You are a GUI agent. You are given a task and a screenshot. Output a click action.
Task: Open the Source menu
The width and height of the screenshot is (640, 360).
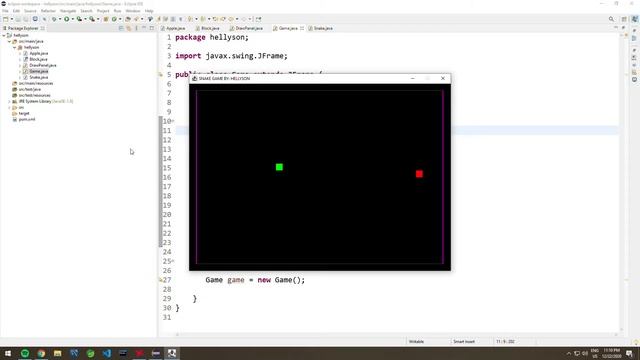pyautogui.click(x=30, y=11)
